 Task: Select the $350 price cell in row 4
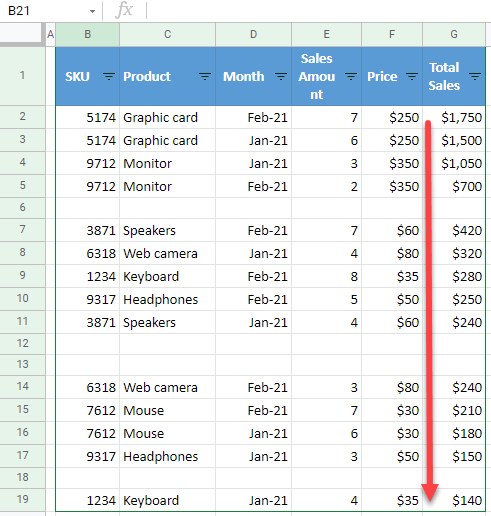point(392,163)
